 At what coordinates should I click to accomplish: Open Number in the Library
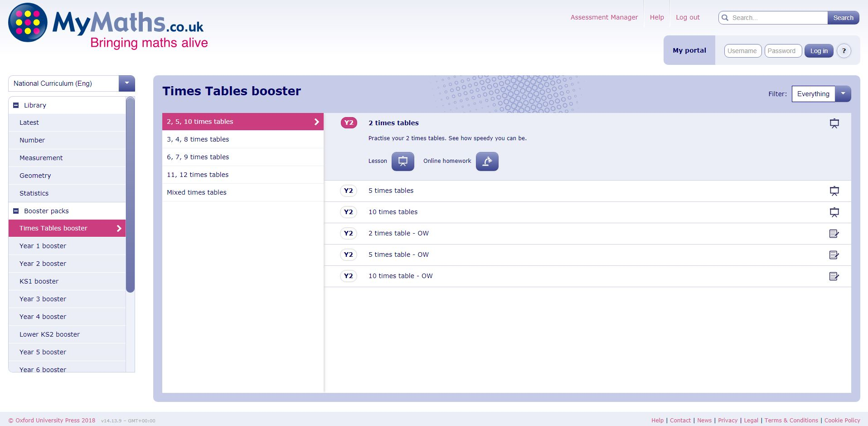tap(67, 140)
